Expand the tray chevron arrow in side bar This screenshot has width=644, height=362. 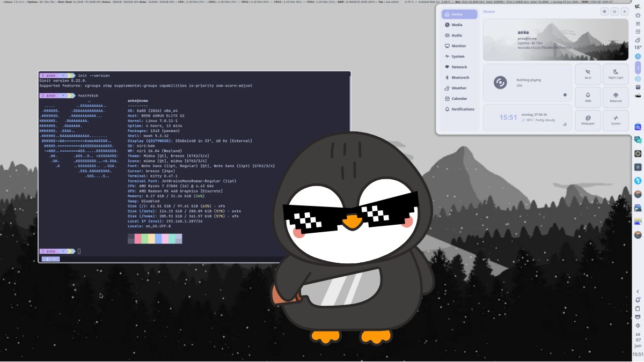[638, 292]
